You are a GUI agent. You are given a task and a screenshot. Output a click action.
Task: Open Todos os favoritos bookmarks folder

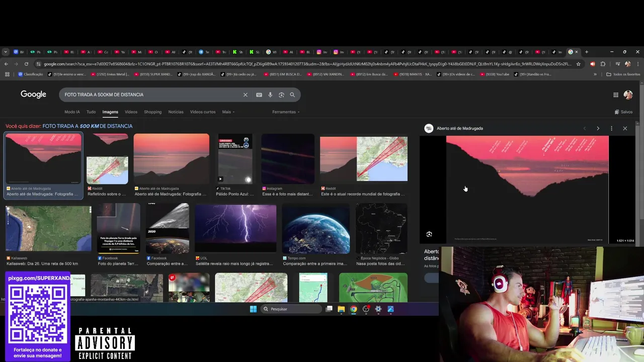[x=623, y=74]
